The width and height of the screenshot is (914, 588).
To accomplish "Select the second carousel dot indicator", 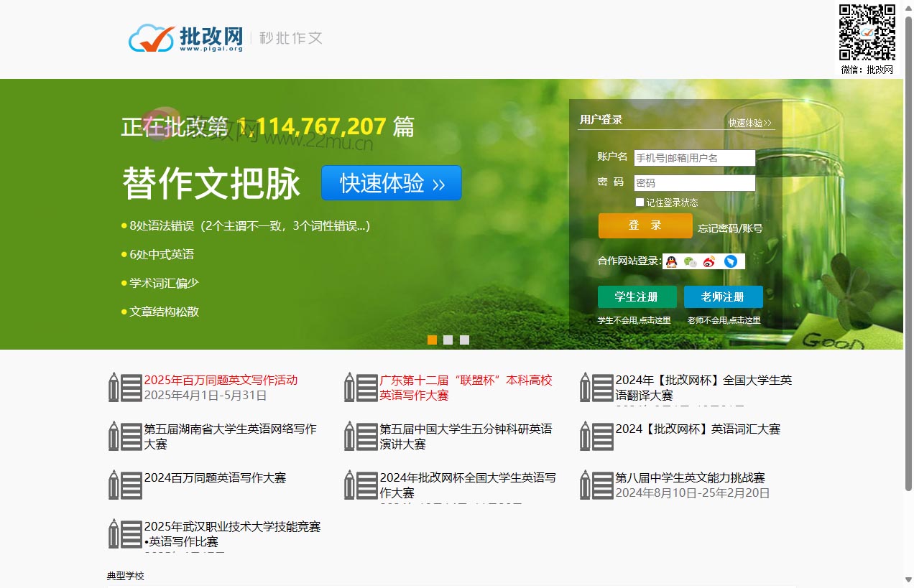I will coord(448,340).
